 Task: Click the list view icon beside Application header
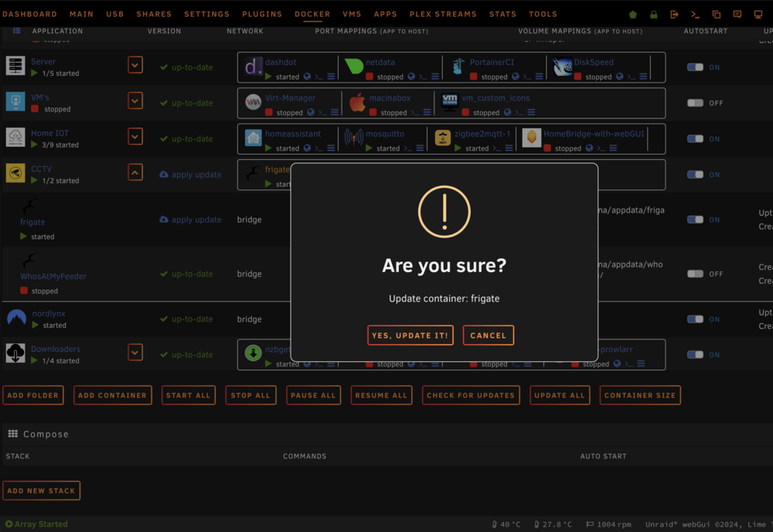[17, 31]
